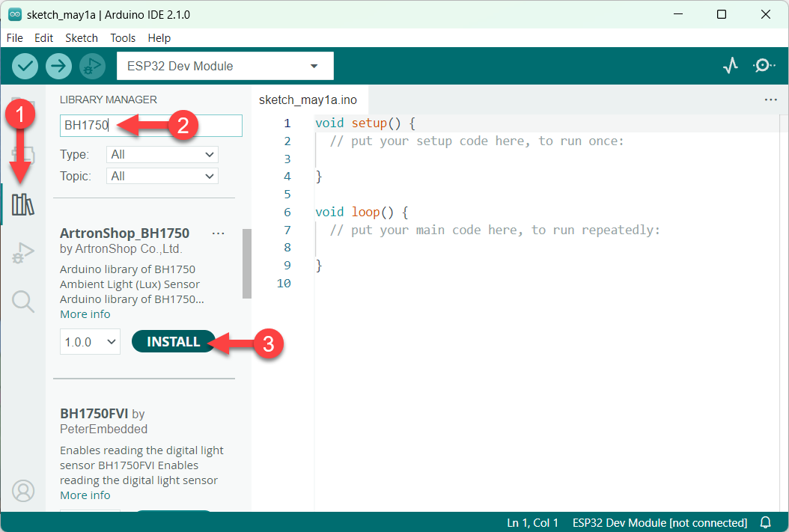This screenshot has width=789, height=532.
Task: Install the ArtronShop_BH1750 library
Action: pyautogui.click(x=174, y=341)
